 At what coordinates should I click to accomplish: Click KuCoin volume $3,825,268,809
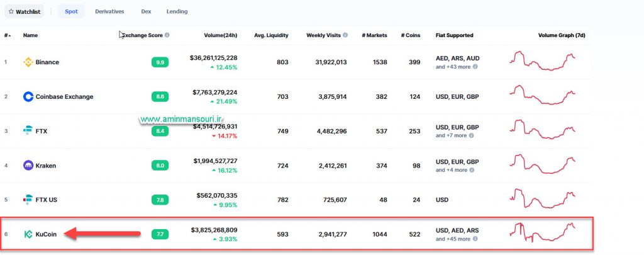click(214, 230)
